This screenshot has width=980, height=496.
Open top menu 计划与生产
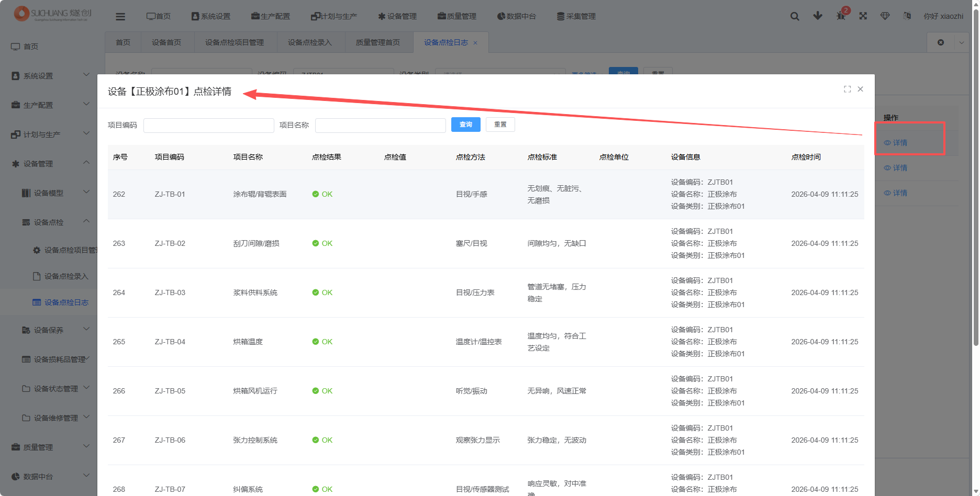(334, 16)
